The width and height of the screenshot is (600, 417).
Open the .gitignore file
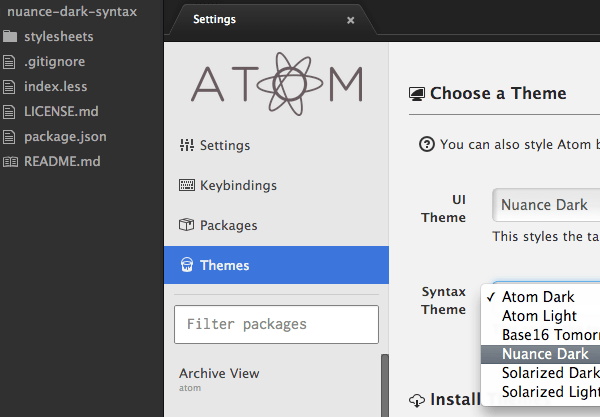coord(54,62)
